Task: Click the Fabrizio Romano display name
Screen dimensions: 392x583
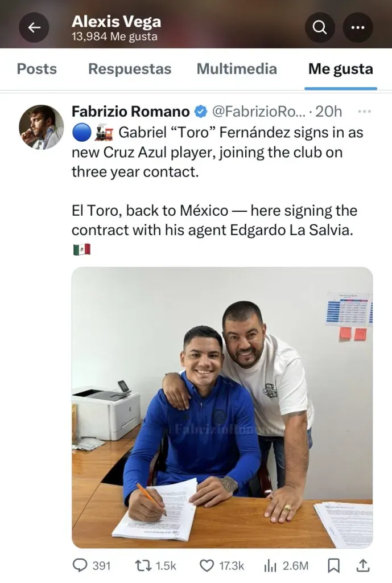Action: coord(131,112)
